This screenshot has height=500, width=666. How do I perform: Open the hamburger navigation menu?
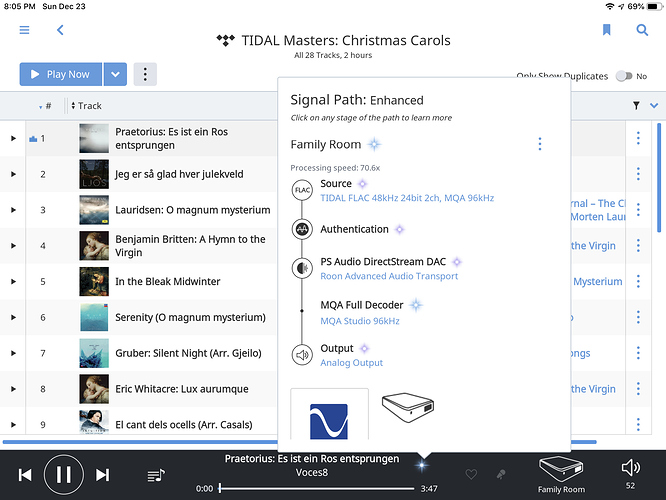pos(24,30)
